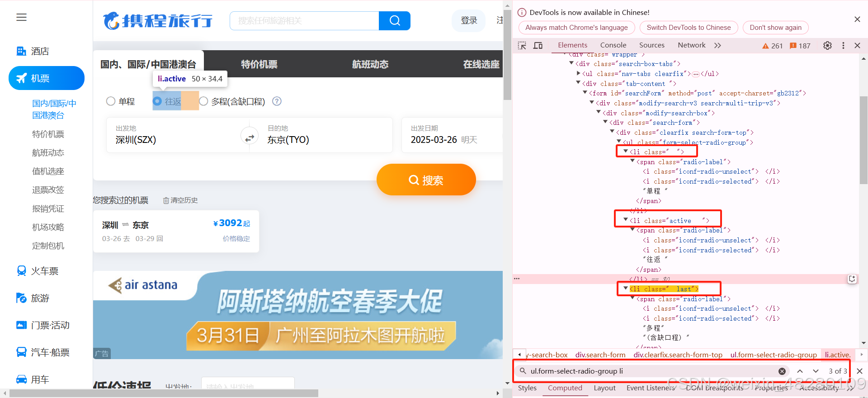The height and width of the screenshot is (398, 868).
Task: Click the 门票·活动 ticket sidebar icon
Action: pyautogui.click(x=21, y=325)
